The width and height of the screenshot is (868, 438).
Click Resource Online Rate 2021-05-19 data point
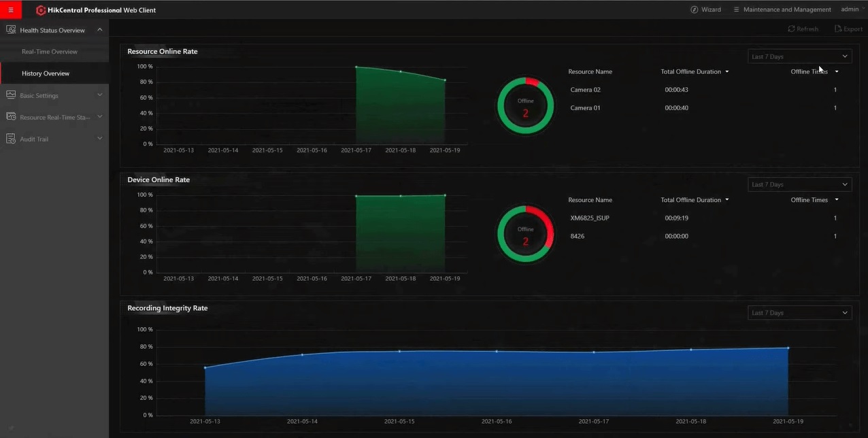445,80
